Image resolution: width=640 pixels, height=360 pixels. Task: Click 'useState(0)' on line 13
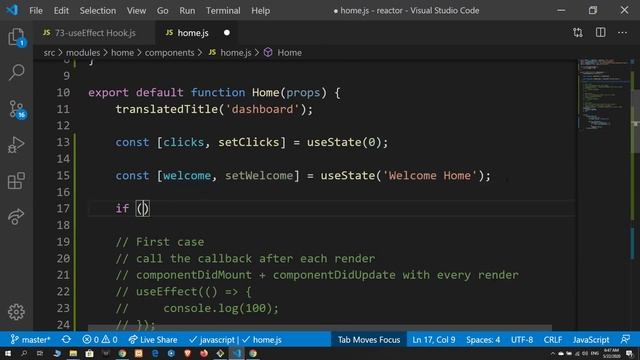click(x=344, y=142)
